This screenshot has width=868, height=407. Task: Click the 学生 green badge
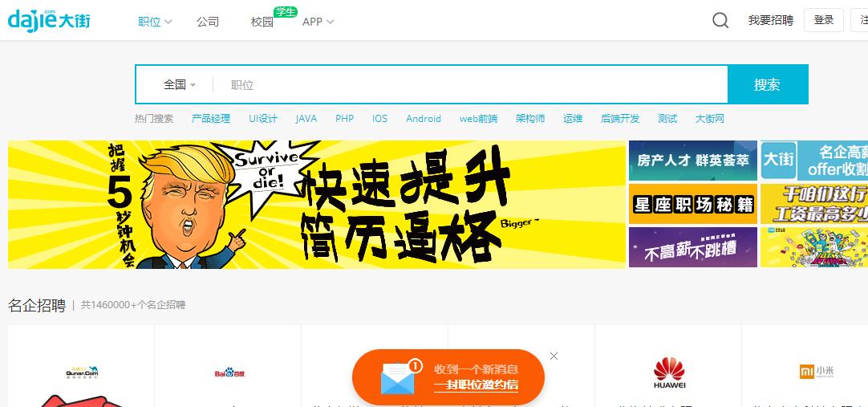tap(286, 11)
